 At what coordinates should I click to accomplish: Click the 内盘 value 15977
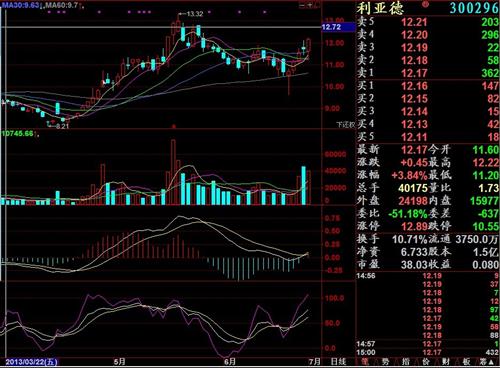coord(484,201)
